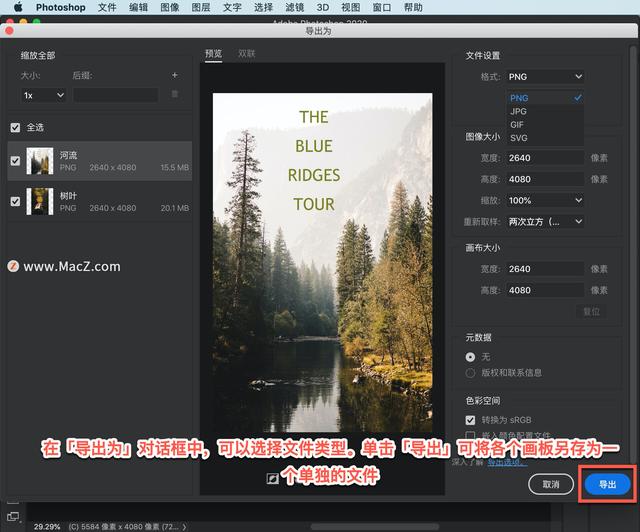Select the 无 metadata radio button

point(471,357)
